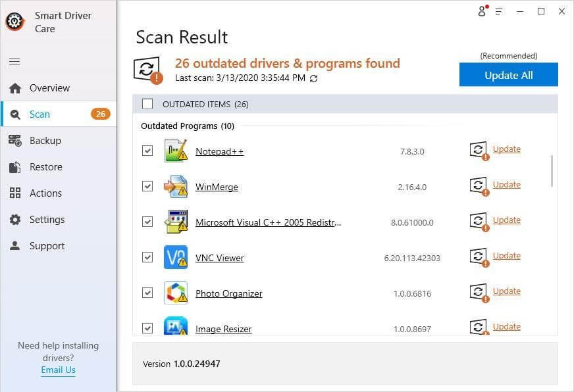Screen dimensions: 574x392
Task: Click the Update link for WinMerge
Action: click(506, 185)
